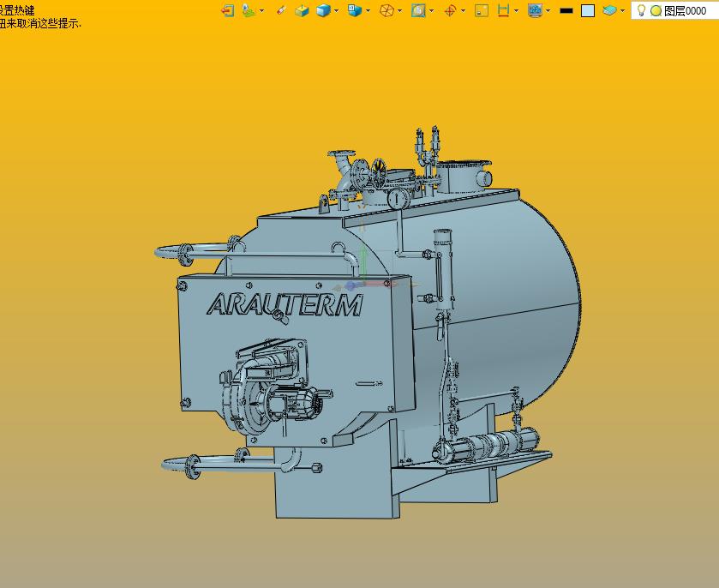Click the green sketch plane tool icon
Screen dimensions: 719x588
coord(248,10)
